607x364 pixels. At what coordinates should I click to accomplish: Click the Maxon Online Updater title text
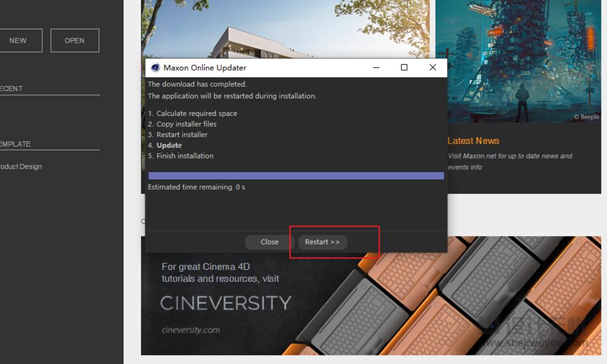[205, 68]
